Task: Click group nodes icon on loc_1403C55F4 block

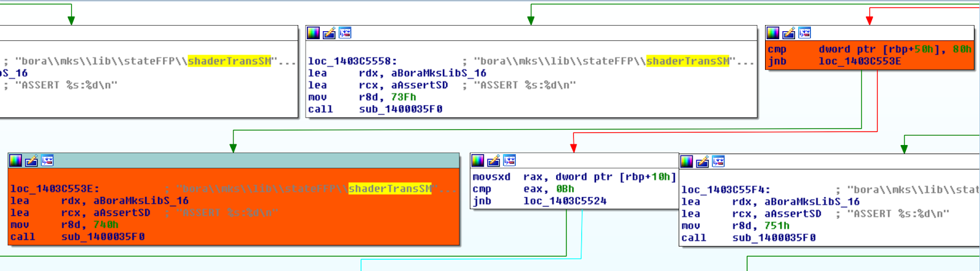Action: (718, 161)
